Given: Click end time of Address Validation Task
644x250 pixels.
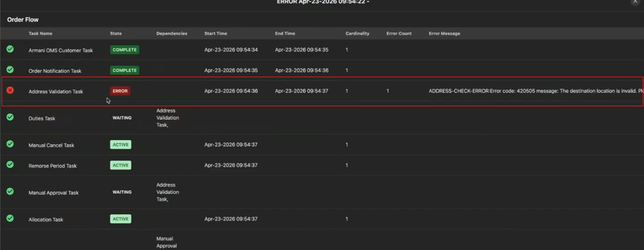Looking at the screenshot, I should coord(302,91).
